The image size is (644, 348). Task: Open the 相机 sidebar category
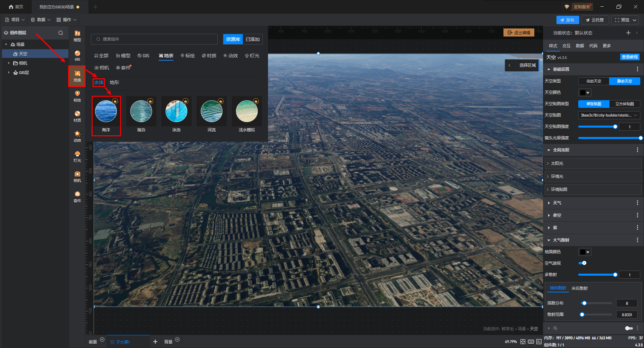pos(77,176)
